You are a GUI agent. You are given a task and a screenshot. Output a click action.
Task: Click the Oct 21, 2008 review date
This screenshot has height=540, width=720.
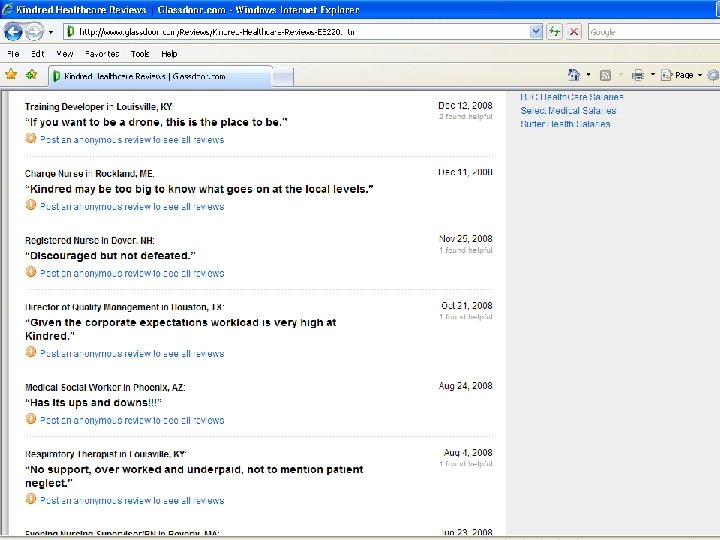467,305
